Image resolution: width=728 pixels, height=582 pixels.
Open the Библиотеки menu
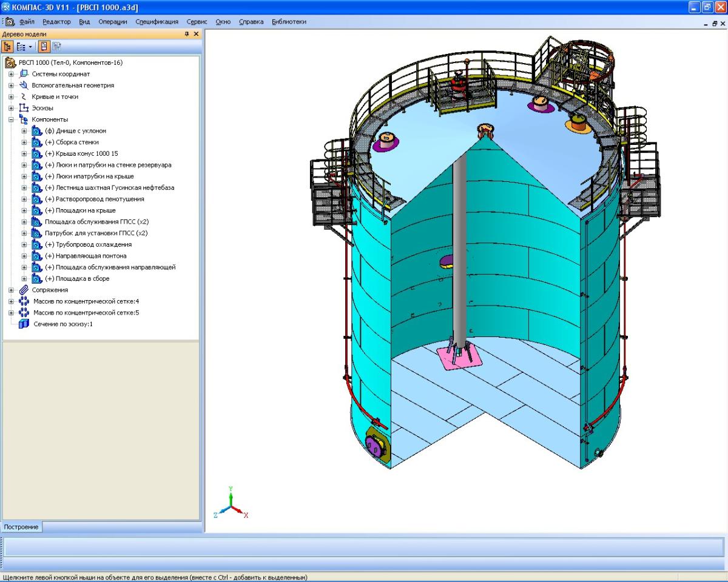point(289,22)
